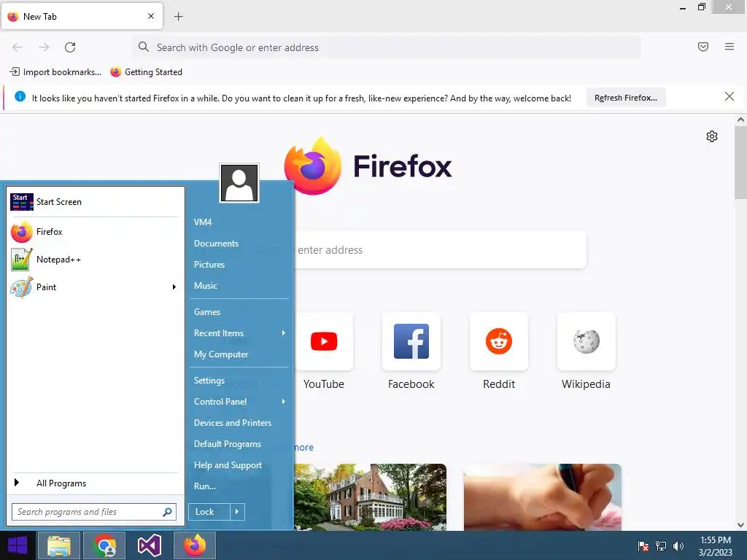Click the search magnifier in Start menu
Screen dimensions: 747x560
pyautogui.click(x=167, y=512)
